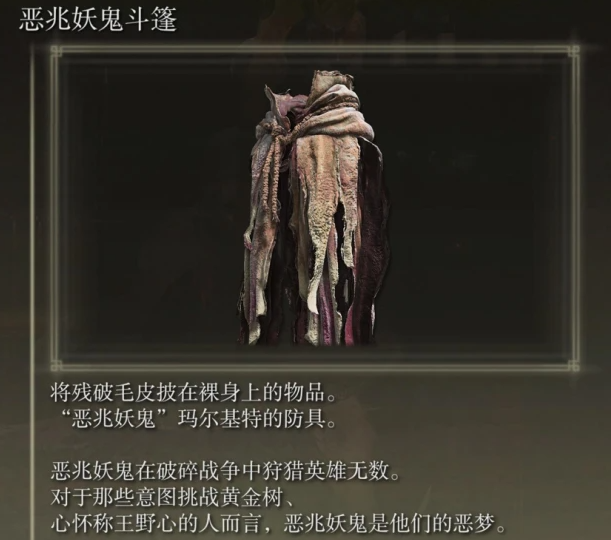Click the words 称王野心 in the last line
Screen dimensions: 611x540
coord(135,523)
